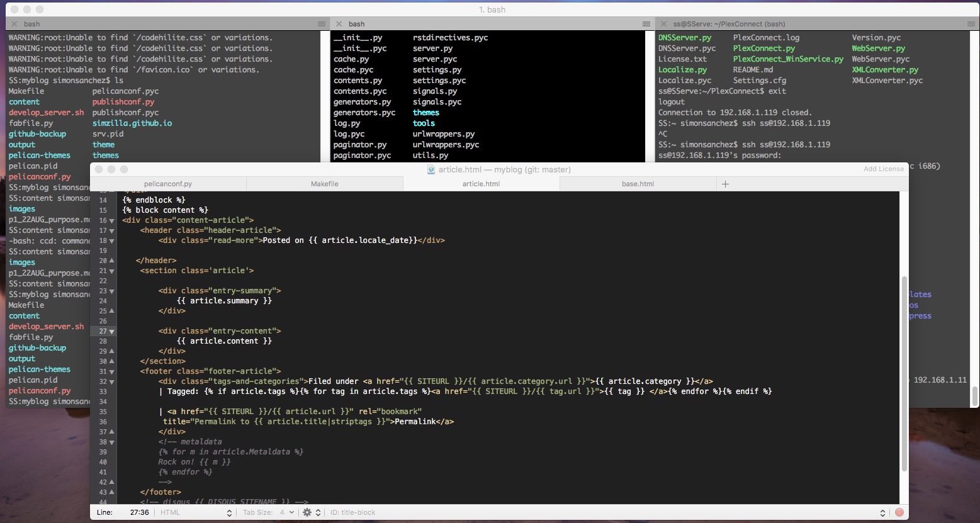Click article.html document icon in title bar
The height and width of the screenshot is (523, 980).
pyautogui.click(x=431, y=169)
